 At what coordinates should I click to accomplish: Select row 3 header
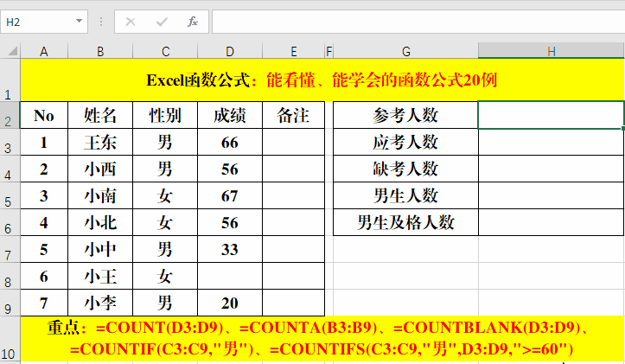(10, 143)
